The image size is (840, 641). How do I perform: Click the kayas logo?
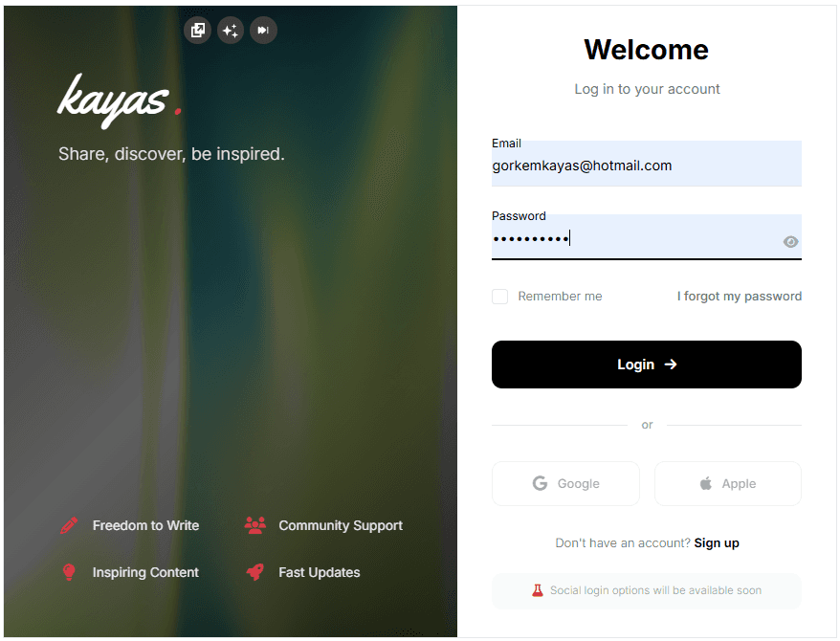click(x=120, y=100)
